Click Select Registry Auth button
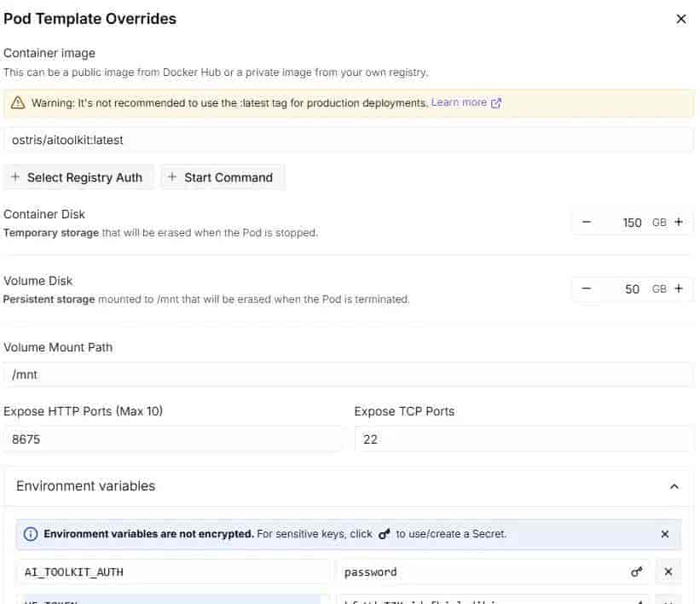This screenshot has height=604, width=700. coord(79,177)
